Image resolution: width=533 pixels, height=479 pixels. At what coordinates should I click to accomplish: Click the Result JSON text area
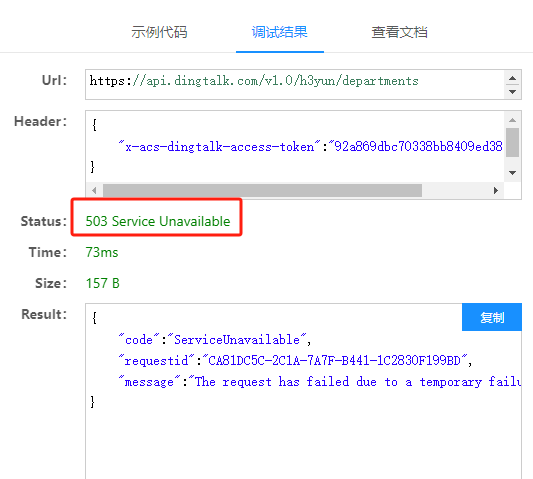pyautogui.click(x=303, y=391)
